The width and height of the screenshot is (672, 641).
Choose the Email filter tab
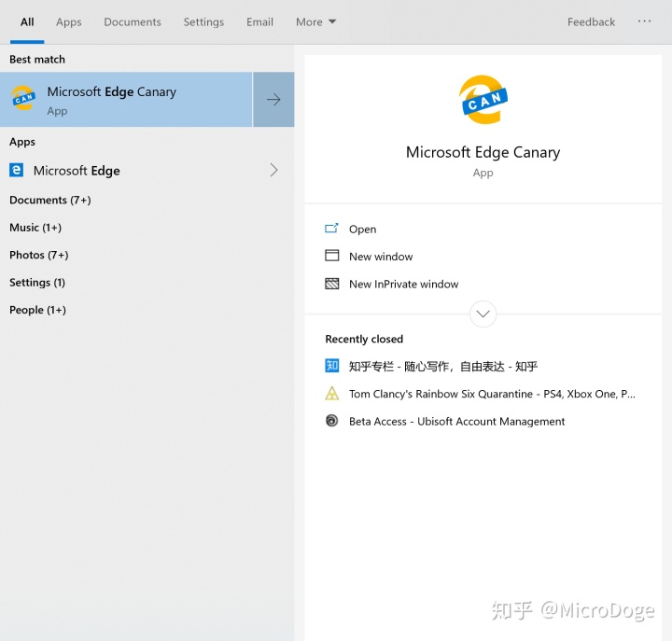pos(259,21)
